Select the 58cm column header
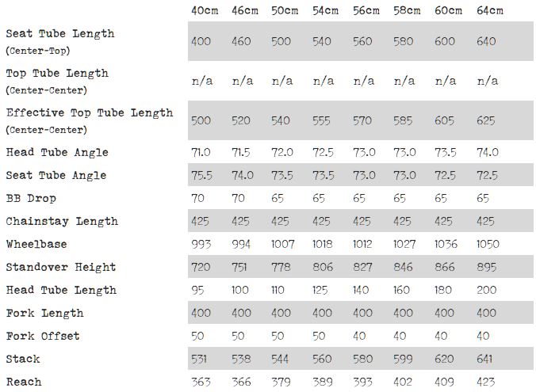Image resolution: width=536 pixels, height=392 pixels. 407,10
